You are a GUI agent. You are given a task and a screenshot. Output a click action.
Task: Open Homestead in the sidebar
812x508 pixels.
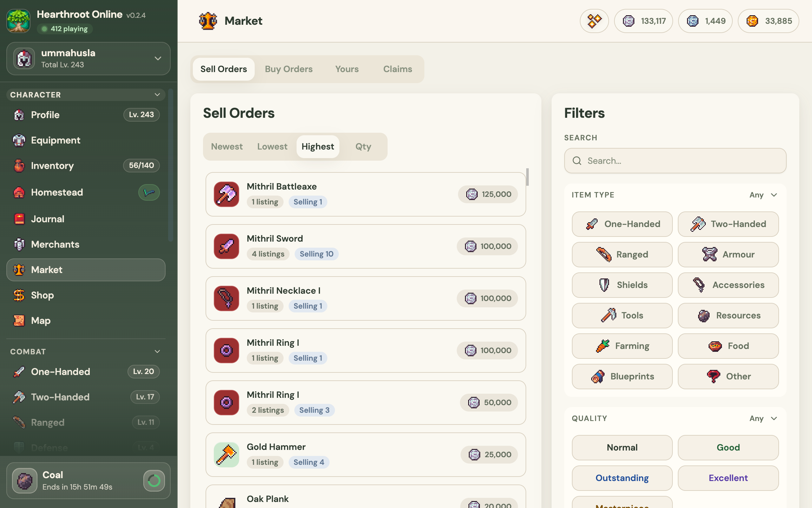coord(86,192)
